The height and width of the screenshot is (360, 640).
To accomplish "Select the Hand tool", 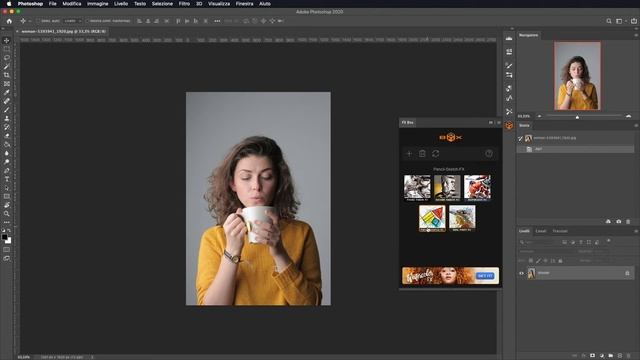I will [7, 205].
